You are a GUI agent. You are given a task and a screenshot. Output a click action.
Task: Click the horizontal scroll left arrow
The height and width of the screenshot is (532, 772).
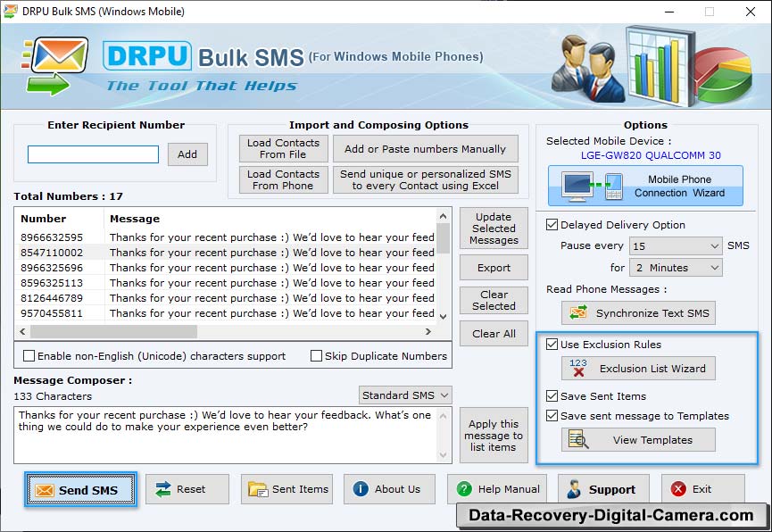[22, 331]
